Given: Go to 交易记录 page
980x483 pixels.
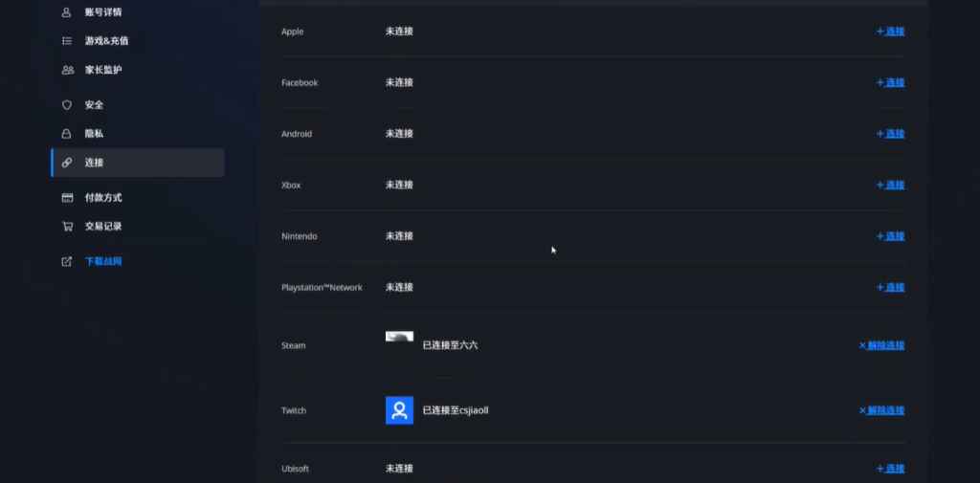Looking at the screenshot, I should coord(102,227).
